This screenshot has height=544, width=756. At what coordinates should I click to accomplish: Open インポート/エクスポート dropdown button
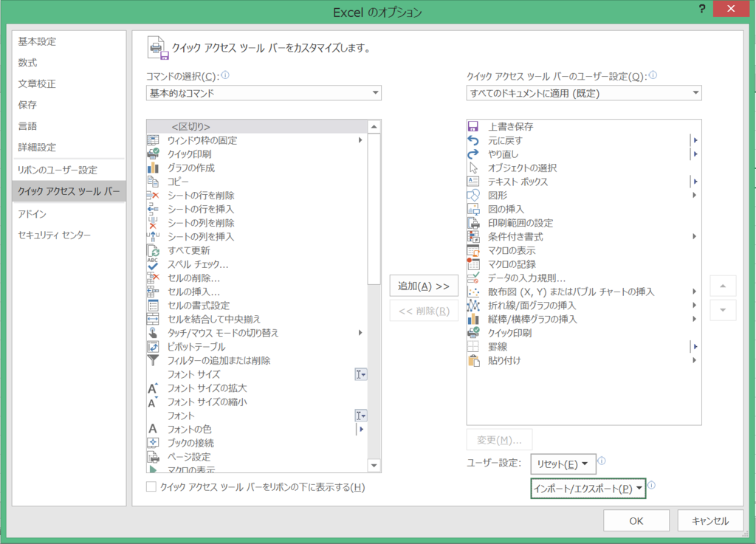(588, 489)
